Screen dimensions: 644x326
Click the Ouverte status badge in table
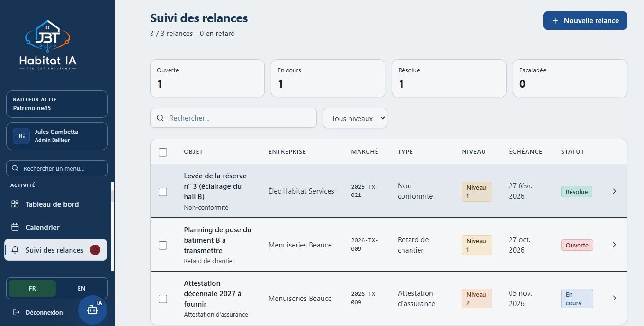point(577,245)
